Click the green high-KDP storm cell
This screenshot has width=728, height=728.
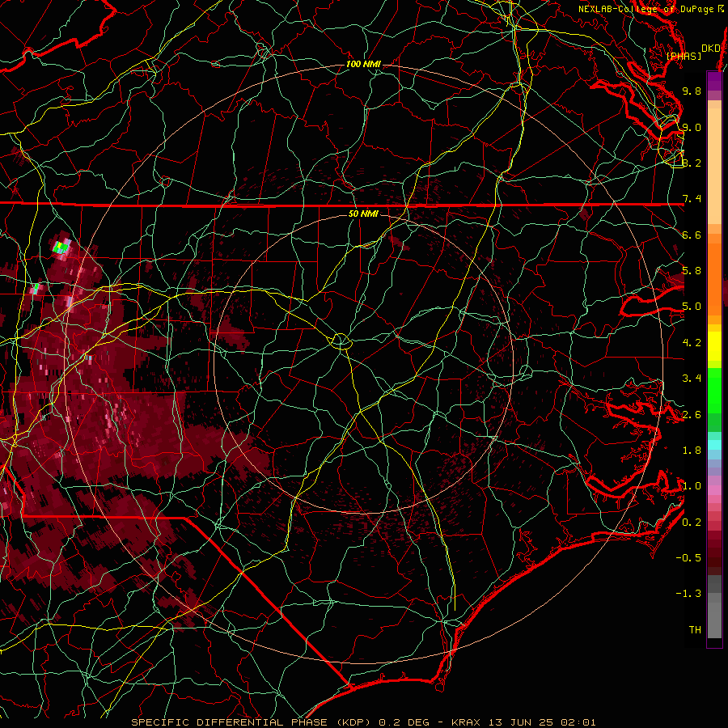61,246
